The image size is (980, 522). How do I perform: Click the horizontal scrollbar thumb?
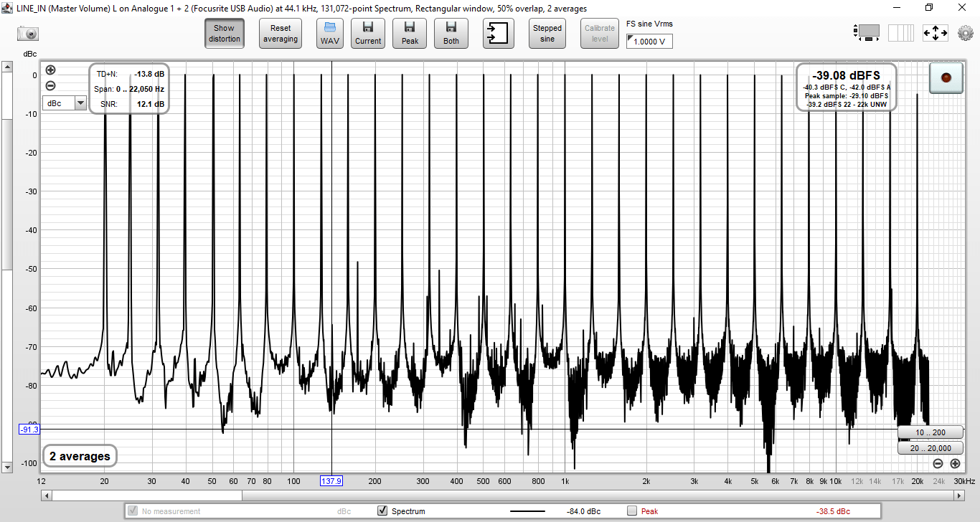[147, 495]
